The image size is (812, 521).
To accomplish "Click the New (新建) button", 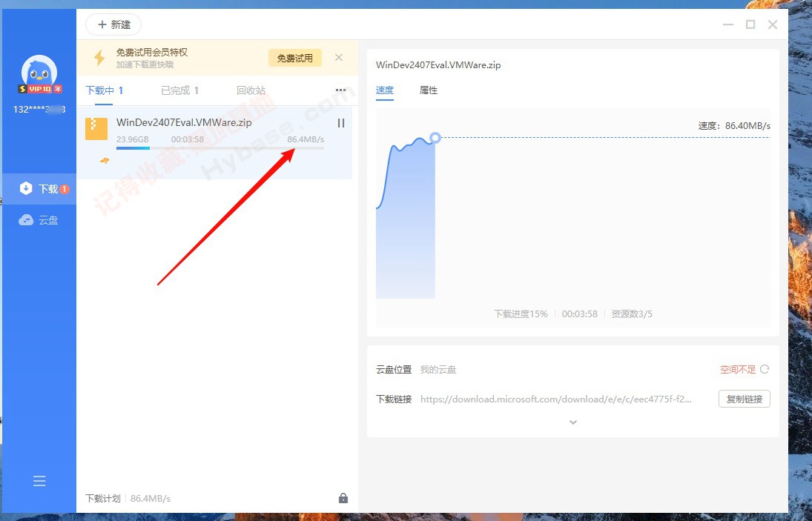I will 113,24.
